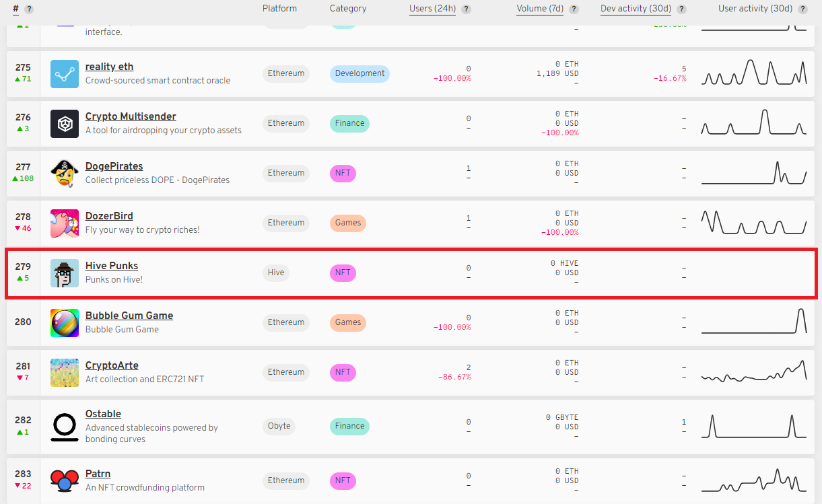
Task: Show help for Dev activity (30d) column
Action: 681,9
